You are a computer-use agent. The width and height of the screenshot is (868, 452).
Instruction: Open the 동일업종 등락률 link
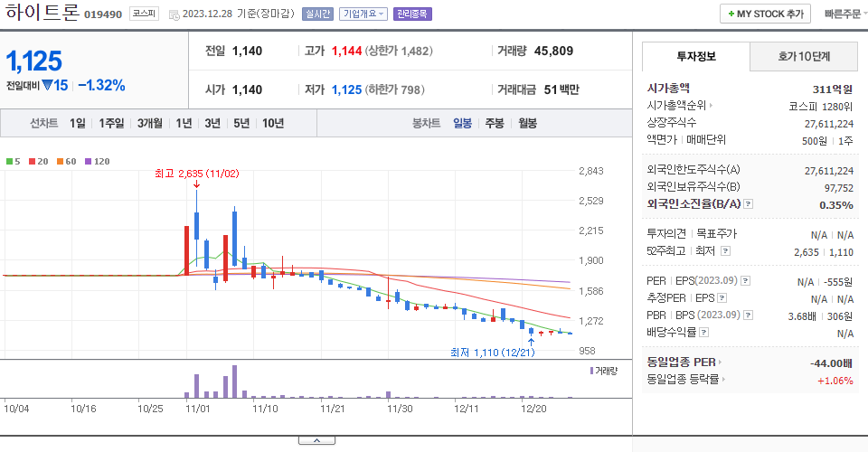[x=683, y=380]
